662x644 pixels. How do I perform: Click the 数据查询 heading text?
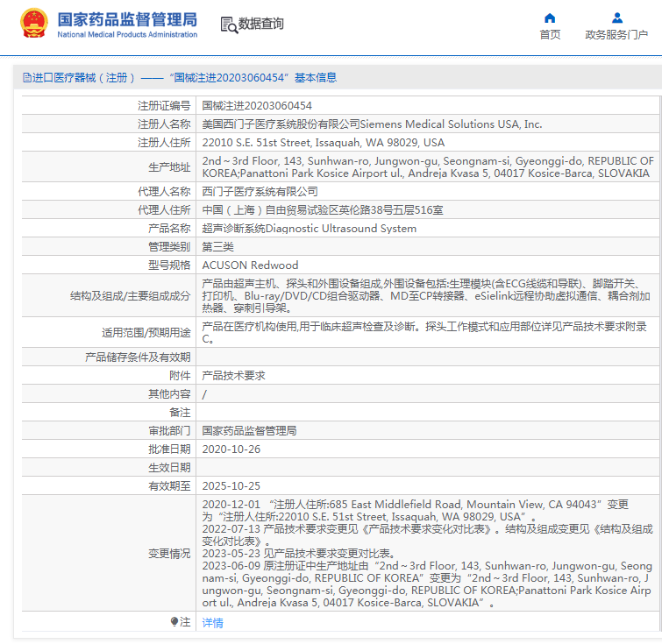coord(261,24)
